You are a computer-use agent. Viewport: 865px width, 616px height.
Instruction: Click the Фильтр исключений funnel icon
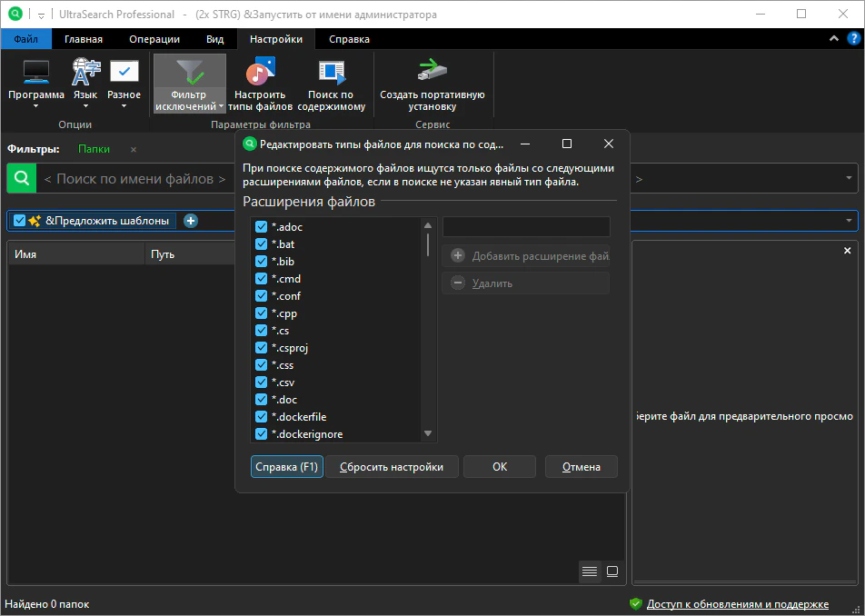[189, 73]
